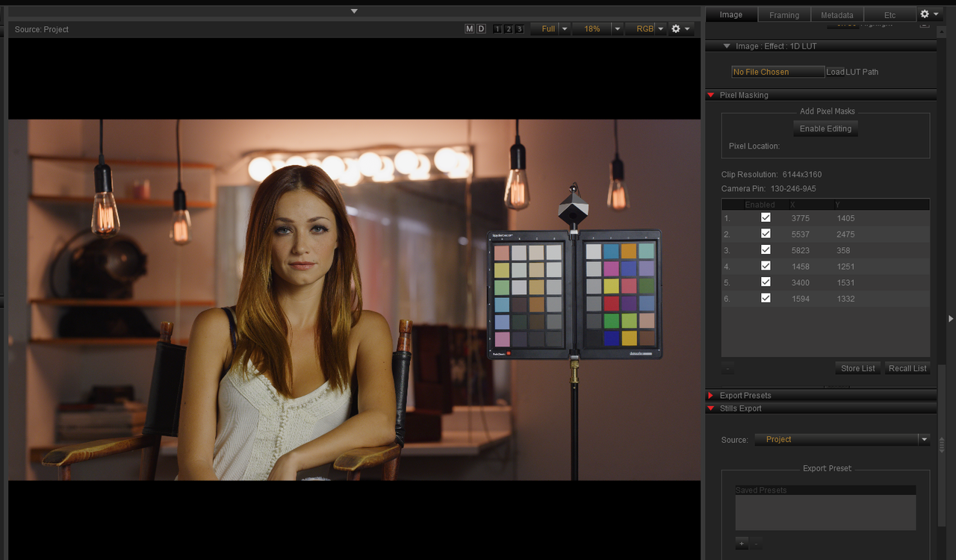This screenshot has height=560, width=956.
Task: Click the preview image in the viewer
Action: click(354, 299)
